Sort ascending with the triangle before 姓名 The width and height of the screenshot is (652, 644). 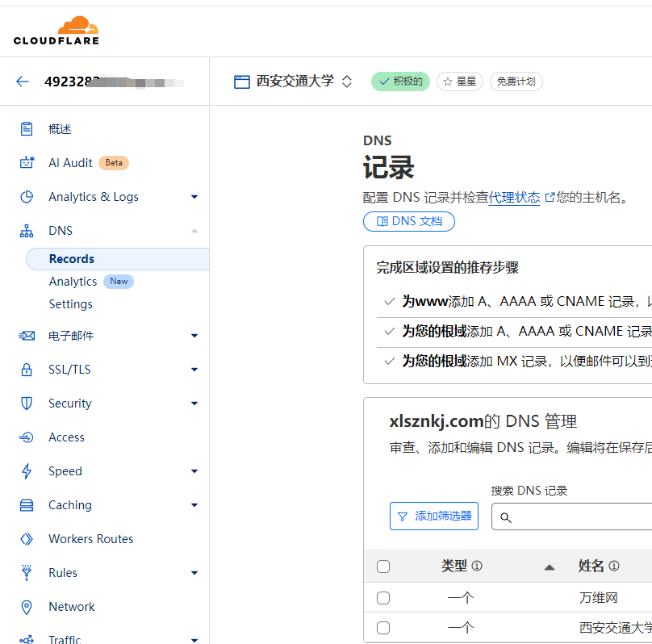[550, 567]
